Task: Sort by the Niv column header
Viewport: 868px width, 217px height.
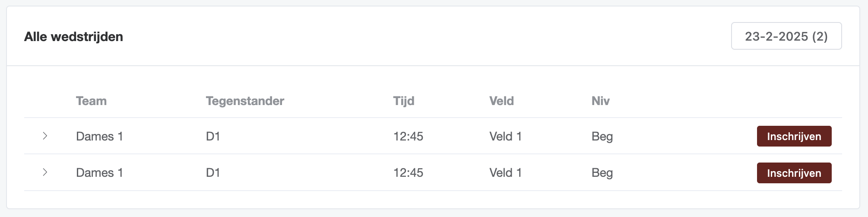Action: [600, 101]
